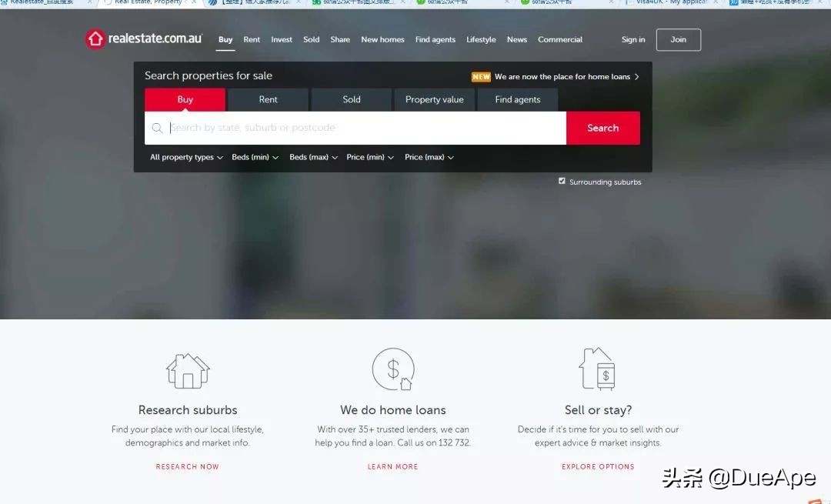Viewport: 831px width, 504px height.
Task: Open the All property types dropdown
Action: tap(185, 157)
